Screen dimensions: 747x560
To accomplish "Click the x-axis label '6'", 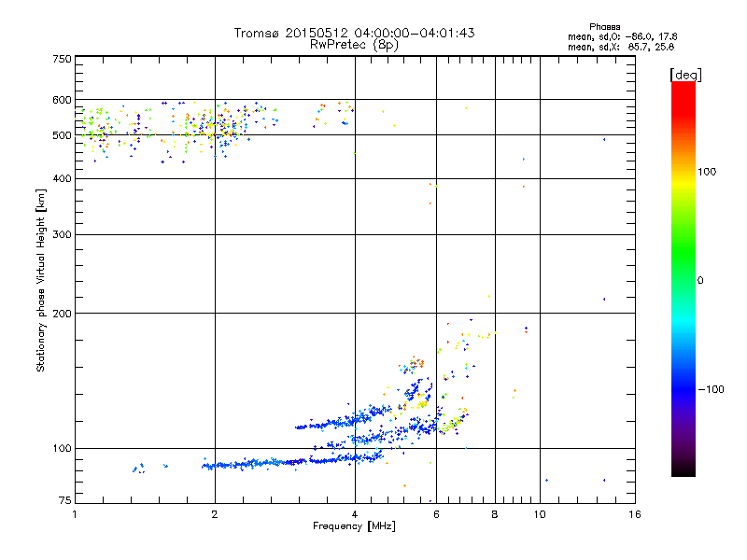I will click(436, 514).
